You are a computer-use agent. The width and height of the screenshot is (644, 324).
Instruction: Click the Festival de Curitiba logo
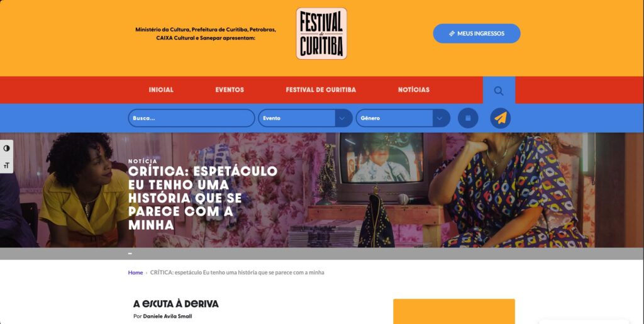[321, 34]
